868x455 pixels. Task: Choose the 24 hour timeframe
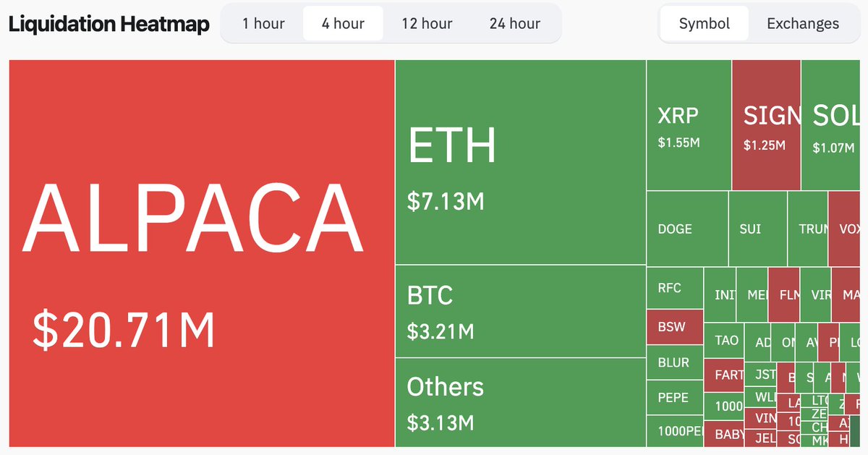pyautogui.click(x=514, y=23)
